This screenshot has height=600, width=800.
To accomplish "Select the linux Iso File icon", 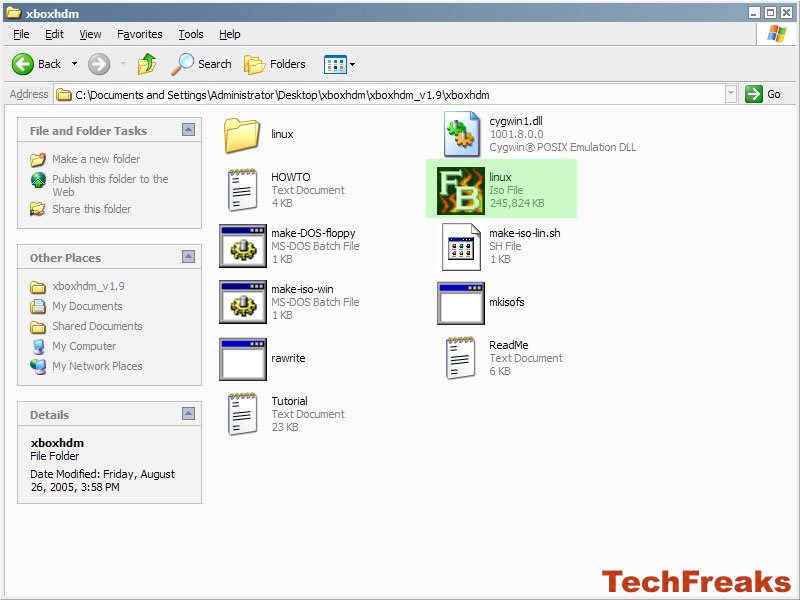I will 461,191.
